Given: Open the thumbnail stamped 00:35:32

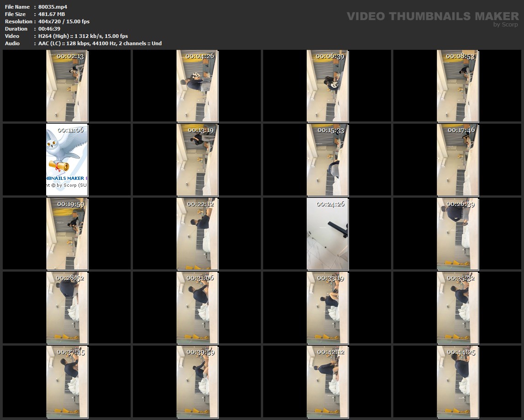Looking at the screenshot, I should (x=457, y=308).
